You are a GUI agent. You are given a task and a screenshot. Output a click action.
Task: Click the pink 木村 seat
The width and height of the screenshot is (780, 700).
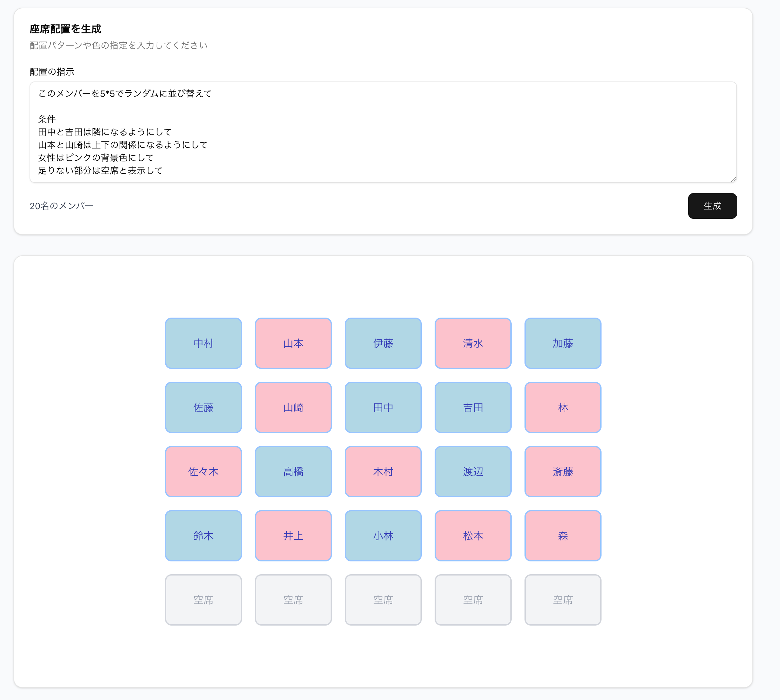pyautogui.click(x=383, y=472)
